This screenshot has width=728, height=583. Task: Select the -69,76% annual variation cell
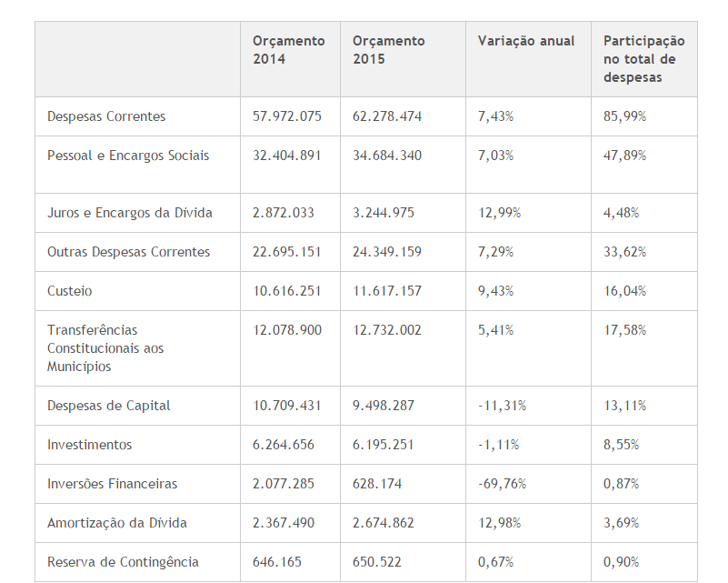pos(502,484)
